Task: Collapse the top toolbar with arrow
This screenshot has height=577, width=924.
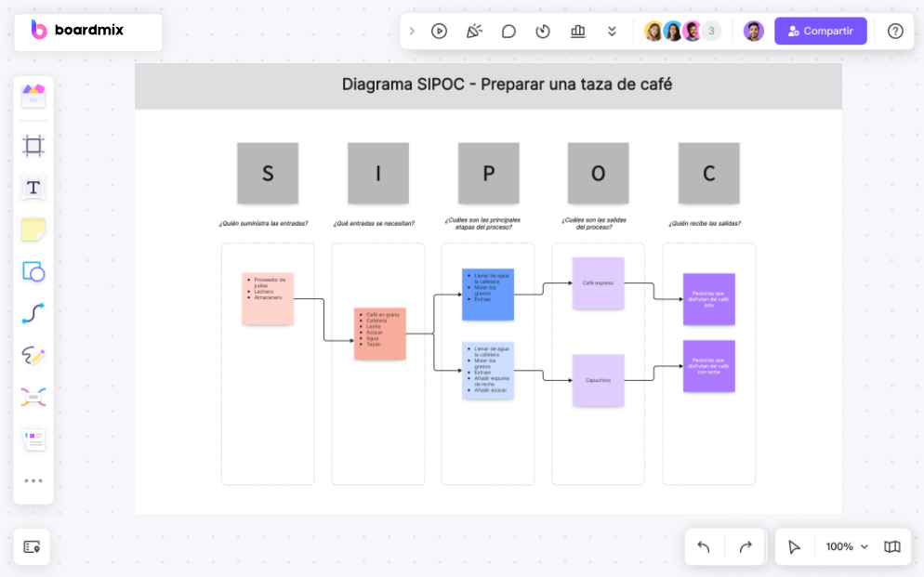Action: (x=412, y=32)
